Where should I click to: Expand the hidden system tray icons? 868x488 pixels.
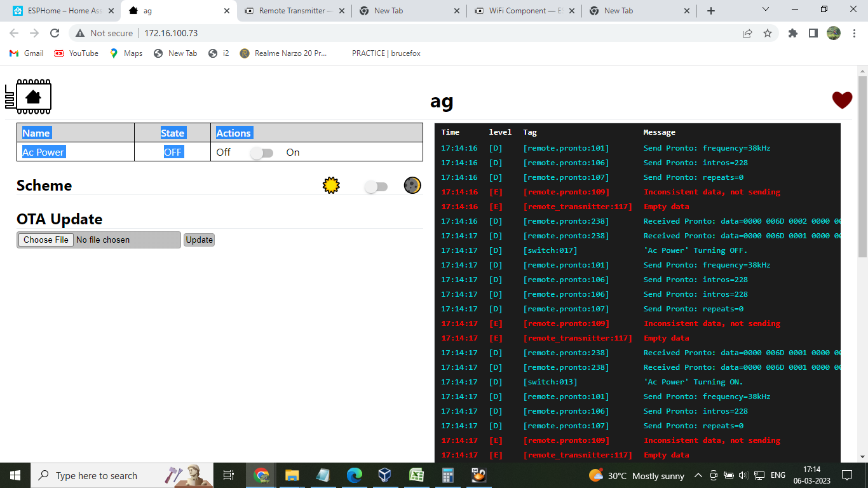tap(698, 475)
